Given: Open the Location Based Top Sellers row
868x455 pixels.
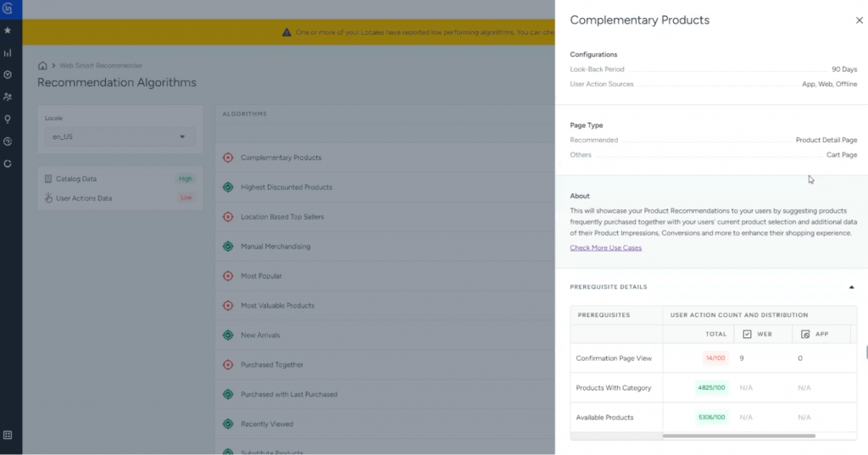Looking at the screenshot, I should pyautogui.click(x=385, y=217).
